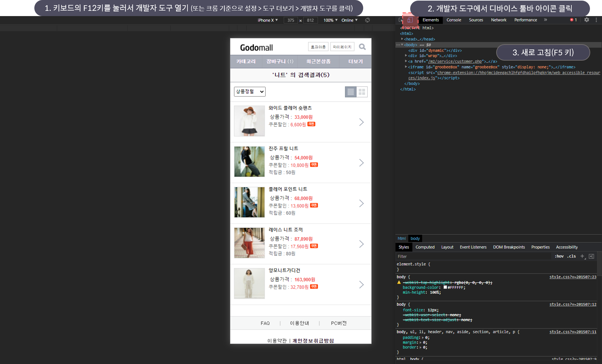Switch to grid view layout icon

[362, 92]
